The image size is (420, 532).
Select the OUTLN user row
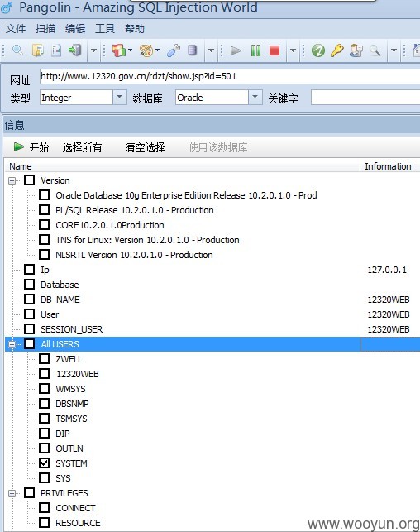pos(69,448)
